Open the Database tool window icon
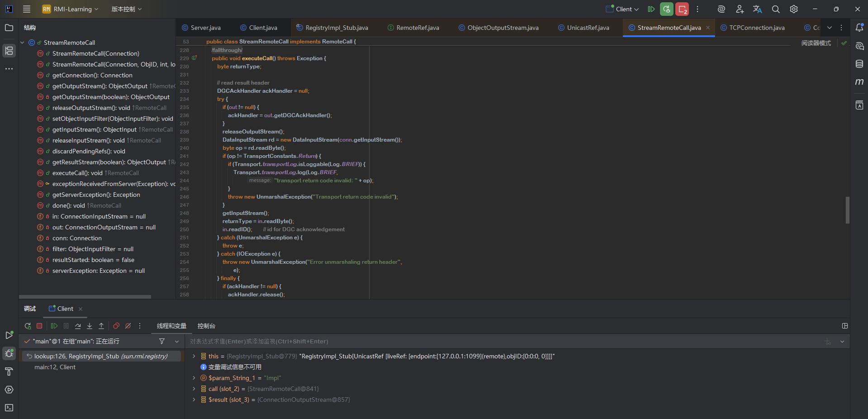 (859, 64)
